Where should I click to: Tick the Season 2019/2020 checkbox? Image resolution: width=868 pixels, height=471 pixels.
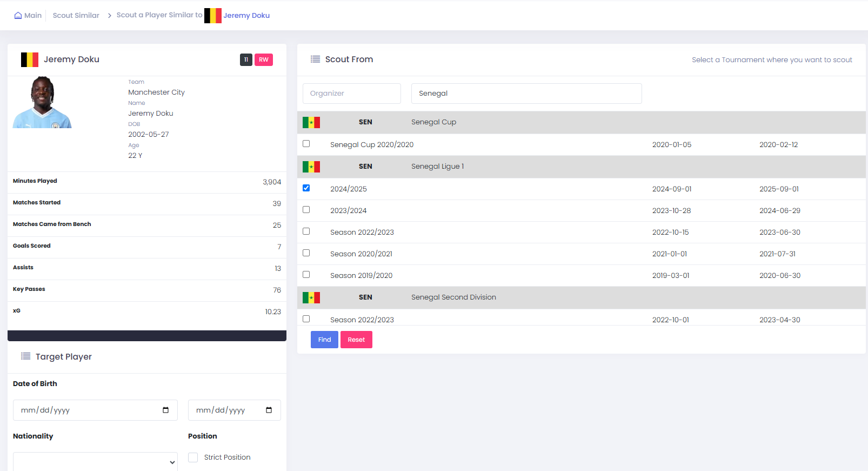pos(306,275)
